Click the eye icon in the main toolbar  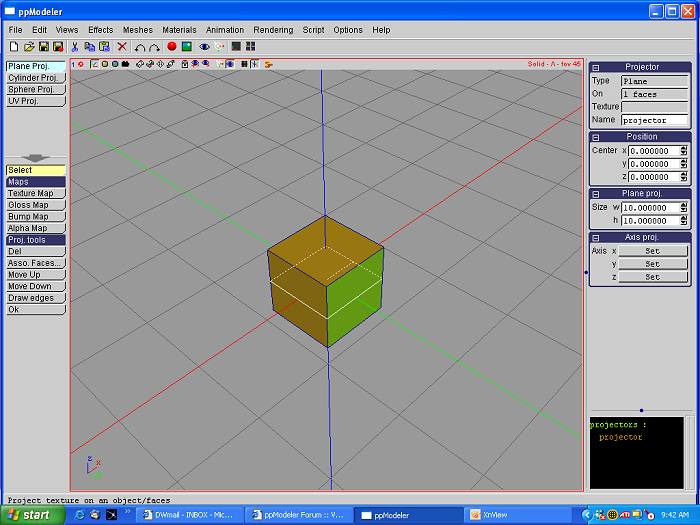point(204,46)
